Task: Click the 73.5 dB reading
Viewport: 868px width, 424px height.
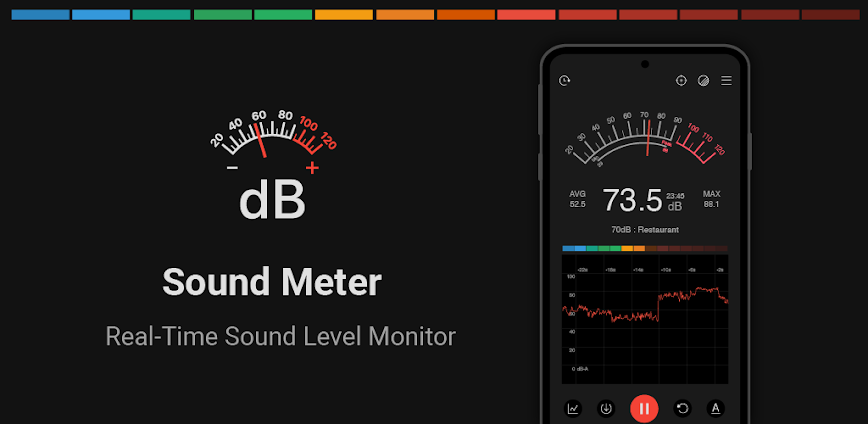Action: (x=632, y=200)
